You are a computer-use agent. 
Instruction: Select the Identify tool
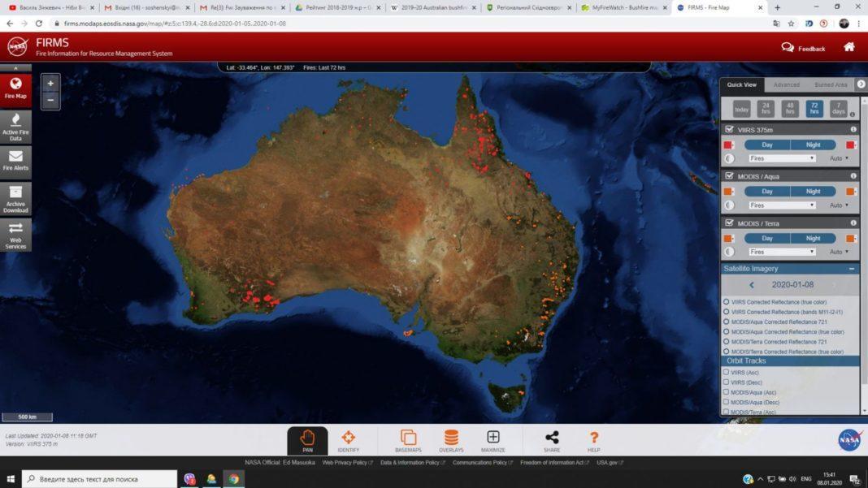[x=348, y=441]
